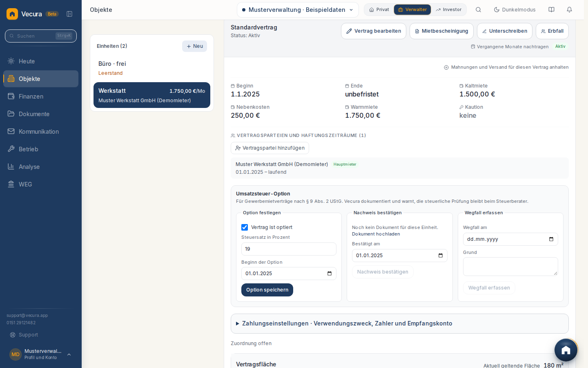Click Option speichern

pos(267,290)
